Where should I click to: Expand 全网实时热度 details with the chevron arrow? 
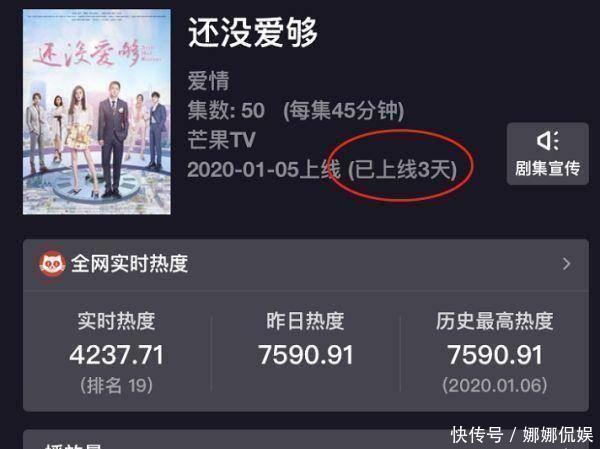coord(567,264)
